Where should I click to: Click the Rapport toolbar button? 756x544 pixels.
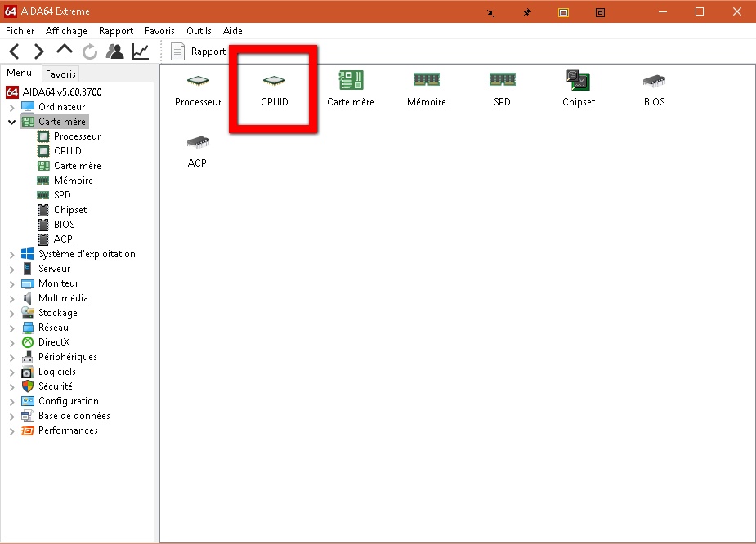(198, 51)
